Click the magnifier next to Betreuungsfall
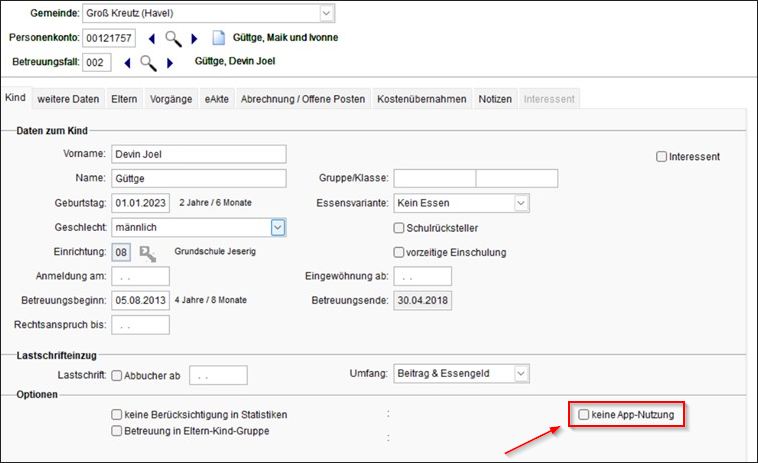This screenshot has height=463, width=758. [x=148, y=62]
